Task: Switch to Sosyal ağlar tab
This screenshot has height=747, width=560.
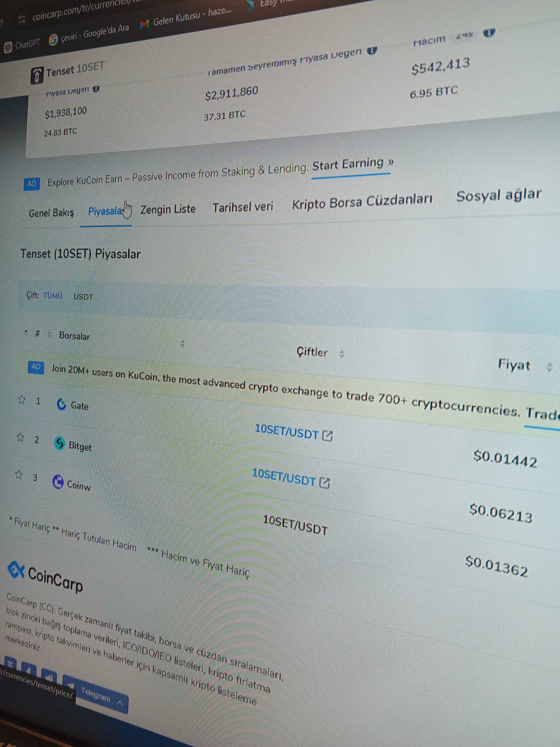Action: tap(499, 195)
